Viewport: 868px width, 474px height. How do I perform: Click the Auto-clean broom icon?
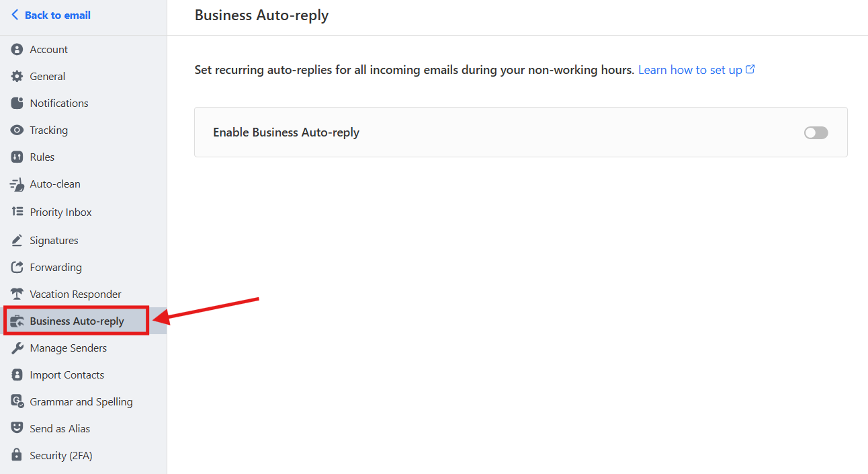17,184
